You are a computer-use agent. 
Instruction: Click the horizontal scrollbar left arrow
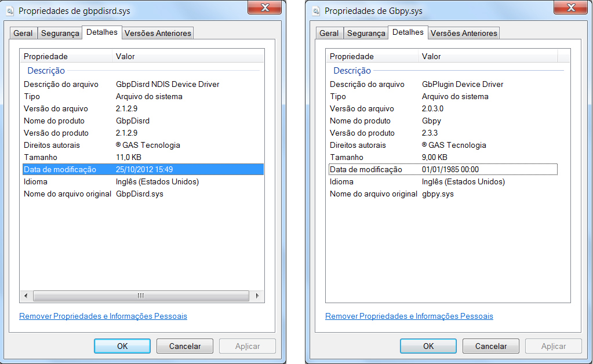coord(26,296)
